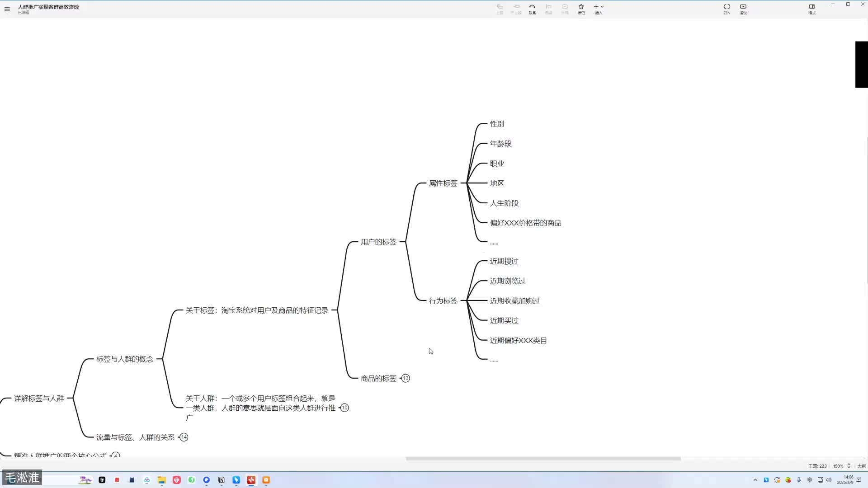
Task: Open the hamburger menu at top left
Action: coord(7,9)
